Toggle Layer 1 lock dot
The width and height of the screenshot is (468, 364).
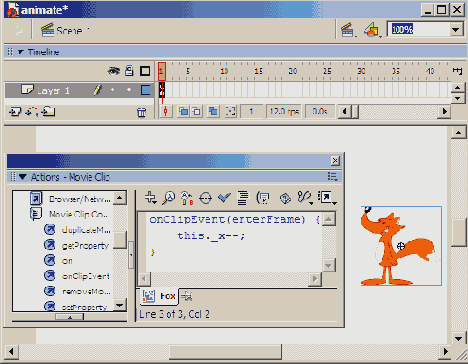click(x=129, y=90)
